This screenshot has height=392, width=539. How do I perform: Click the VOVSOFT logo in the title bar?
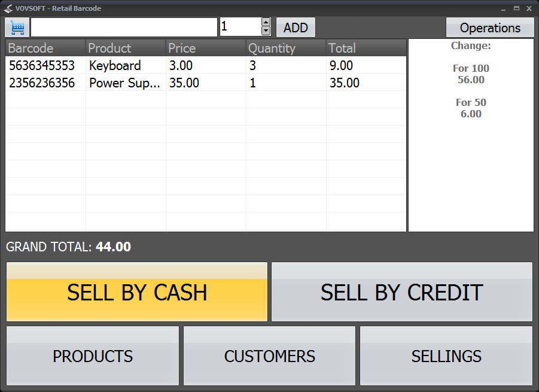tap(8, 8)
